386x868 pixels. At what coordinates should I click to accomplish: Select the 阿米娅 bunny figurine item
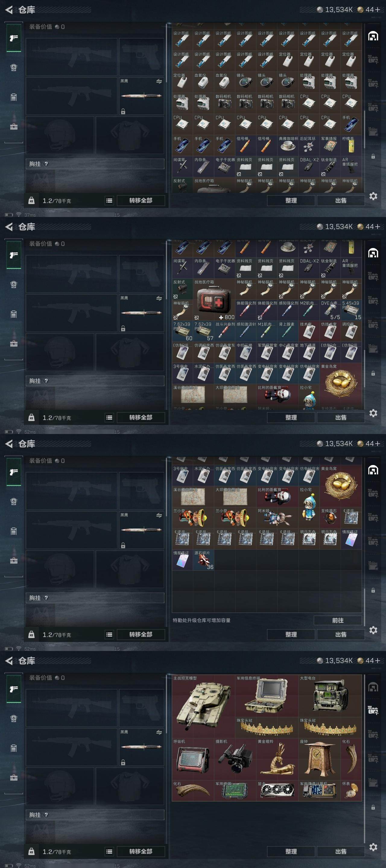(x=277, y=517)
